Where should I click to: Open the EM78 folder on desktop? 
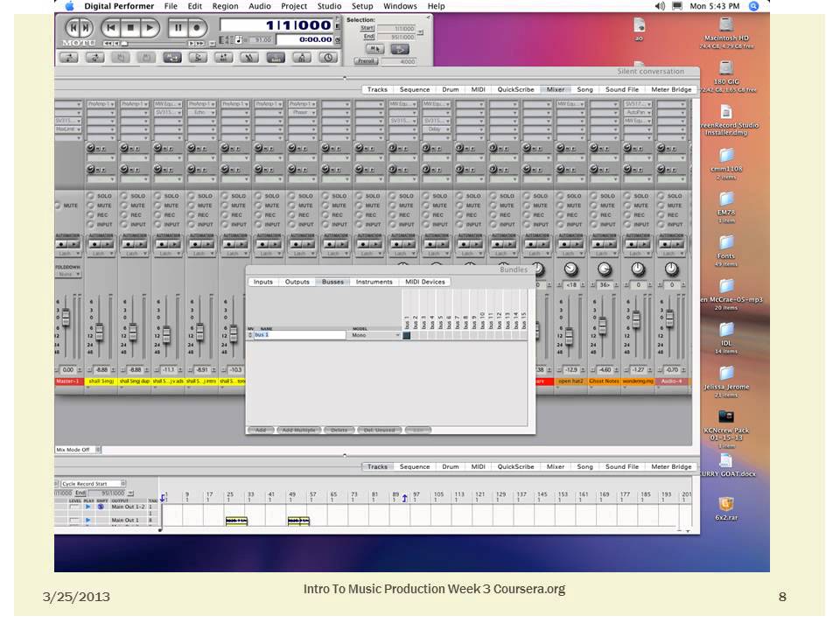(x=726, y=199)
